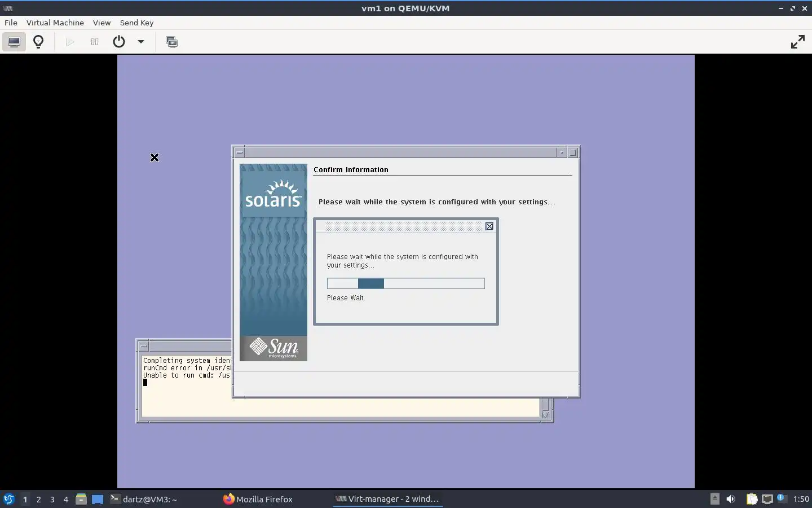Click the 1:50 clock
Screen dimensions: 812x508
tap(801, 499)
